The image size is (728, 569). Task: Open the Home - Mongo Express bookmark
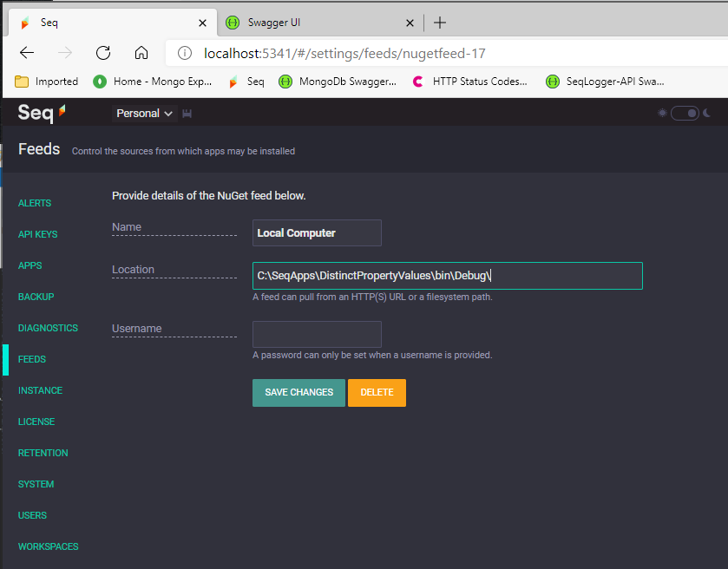tap(153, 82)
